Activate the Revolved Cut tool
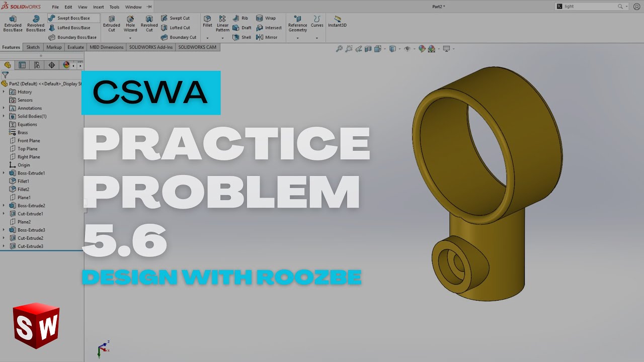This screenshot has width=644, height=362. tap(149, 24)
